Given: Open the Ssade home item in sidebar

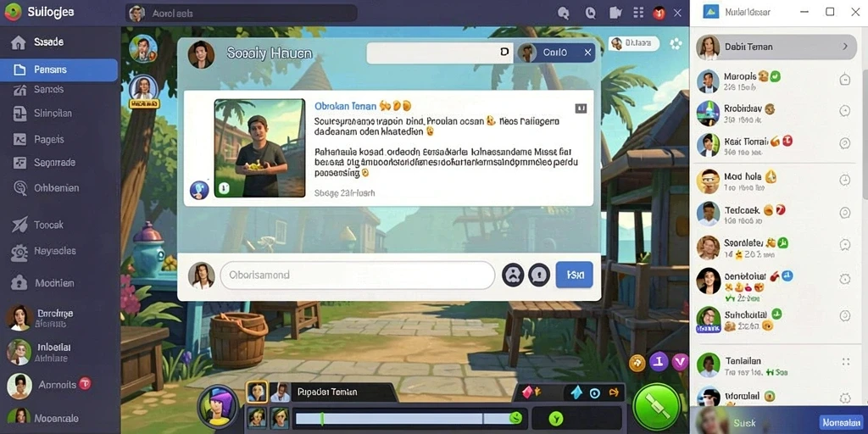Looking at the screenshot, I should (x=58, y=42).
